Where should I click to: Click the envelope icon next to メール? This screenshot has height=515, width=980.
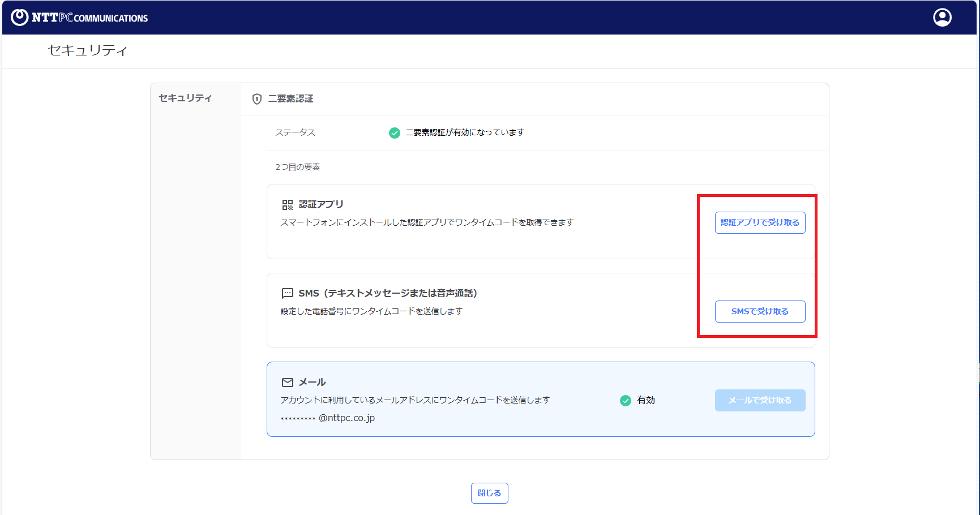click(x=288, y=383)
